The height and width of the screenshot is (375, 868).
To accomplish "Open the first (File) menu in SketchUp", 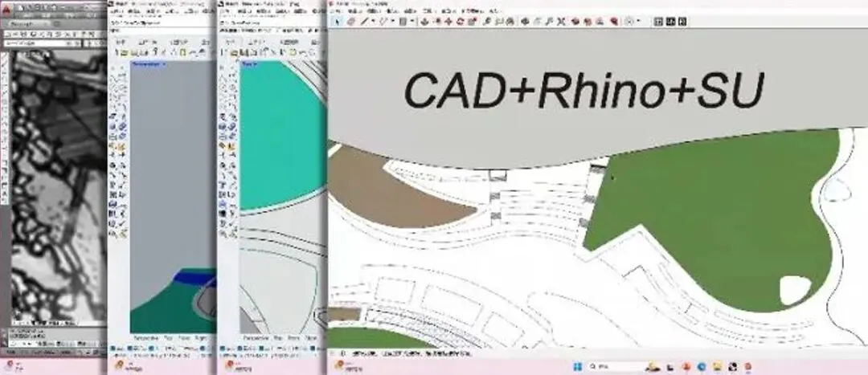I will click(x=335, y=10).
